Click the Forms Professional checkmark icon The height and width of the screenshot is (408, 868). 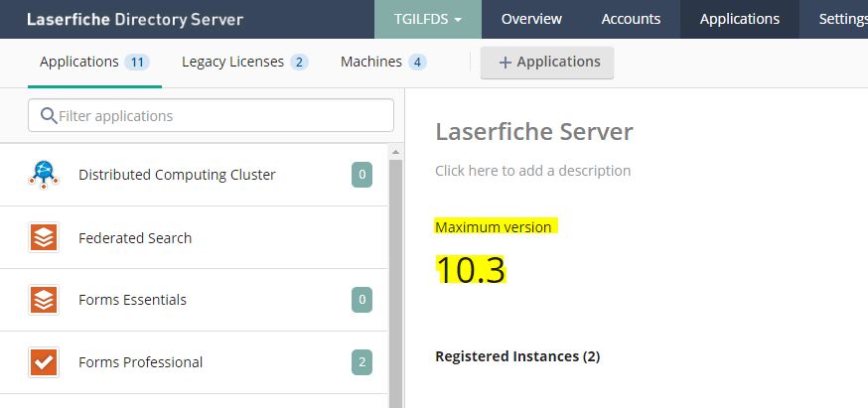[44, 362]
